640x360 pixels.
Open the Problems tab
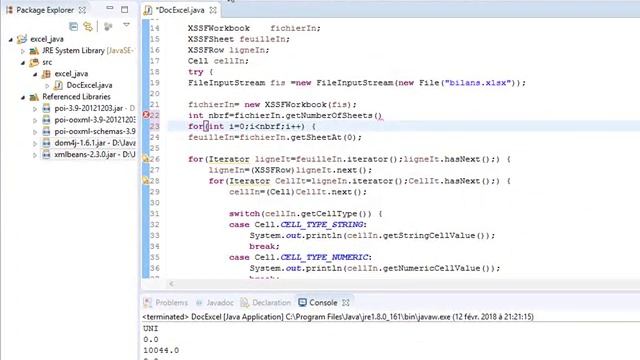tap(166, 303)
